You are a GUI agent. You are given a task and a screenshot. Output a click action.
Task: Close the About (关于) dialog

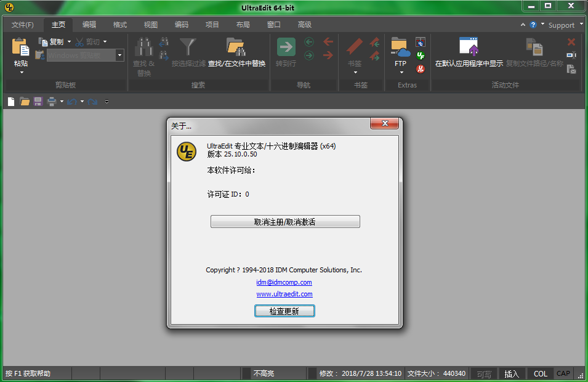384,123
